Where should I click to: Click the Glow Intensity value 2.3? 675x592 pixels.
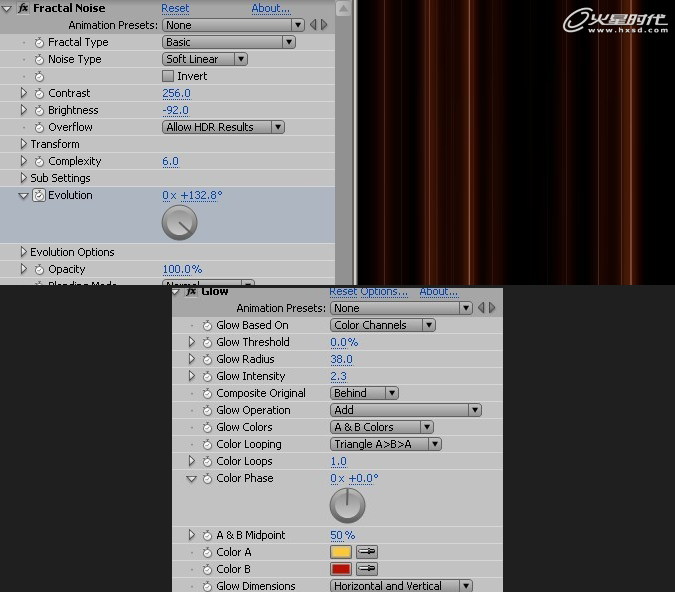pos(338,376)
